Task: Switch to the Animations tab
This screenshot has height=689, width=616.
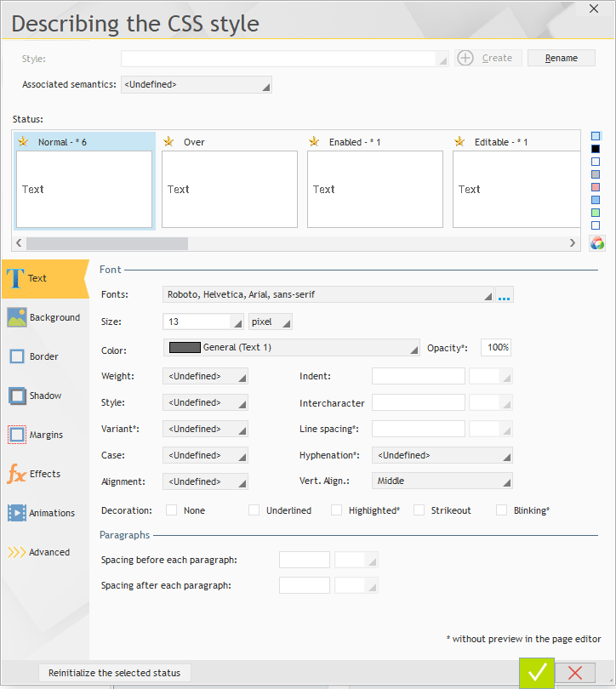Action: 44,513
